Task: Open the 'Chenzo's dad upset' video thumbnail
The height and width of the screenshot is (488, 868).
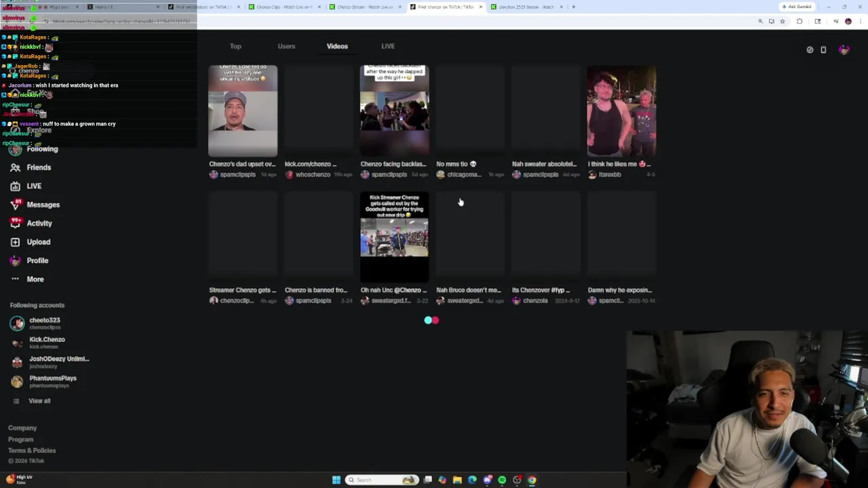Action: 243,110
